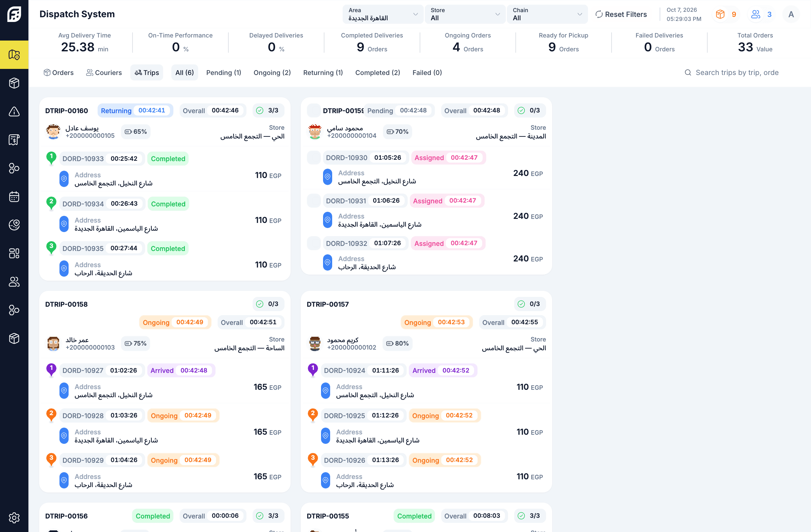Click battery icon for courier يوسف عادل
Viewport: 811px width, 532px height.
coord(128,132)
